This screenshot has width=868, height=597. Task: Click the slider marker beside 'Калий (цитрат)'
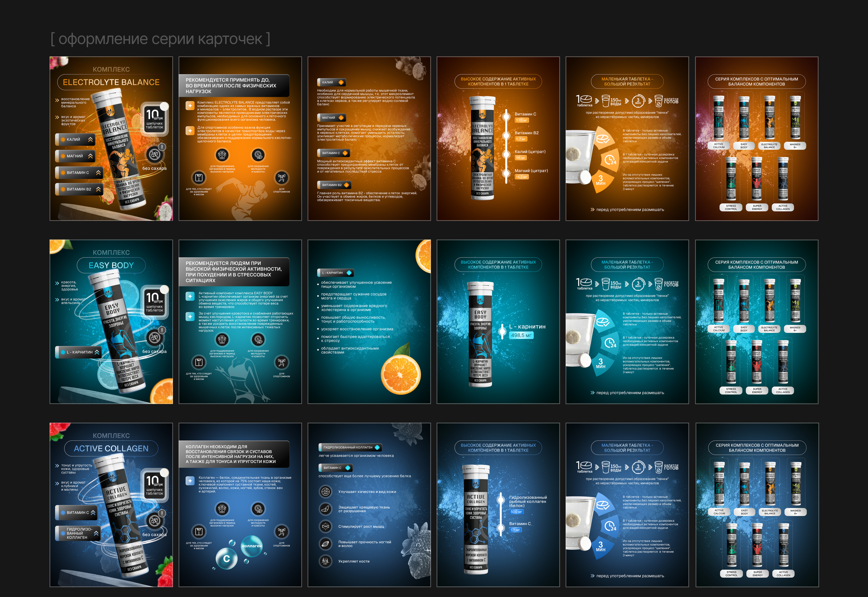pos(506,154)
